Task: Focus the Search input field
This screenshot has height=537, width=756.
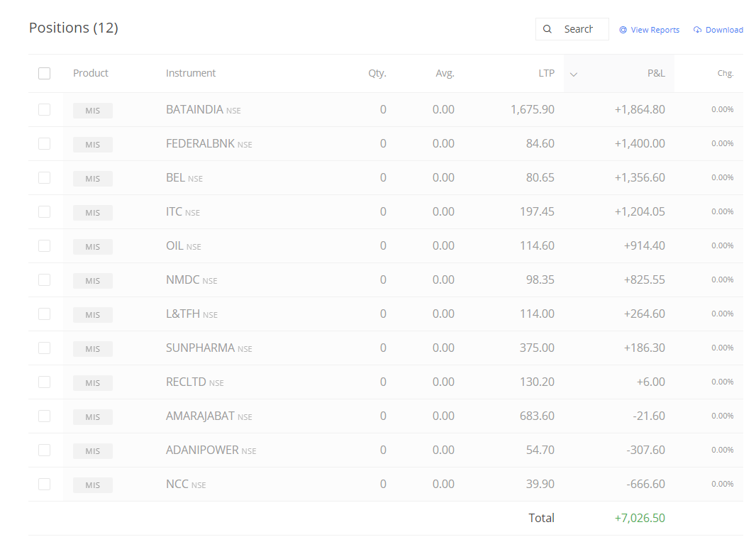Action: 572,29
